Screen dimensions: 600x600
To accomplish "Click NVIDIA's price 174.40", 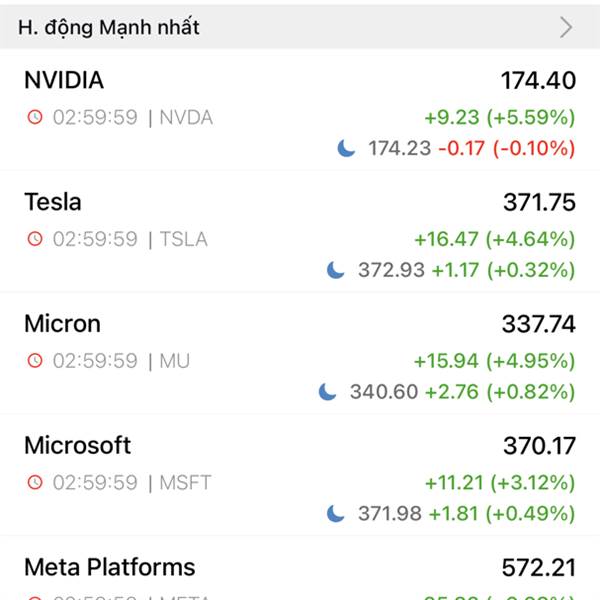I will click(x=538, y=80).
